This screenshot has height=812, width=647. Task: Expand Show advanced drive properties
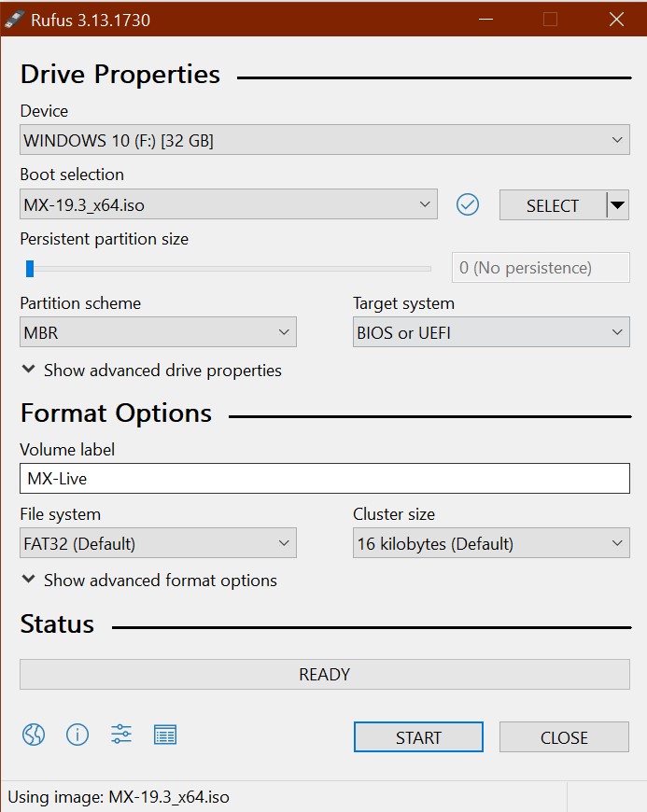tap(151, 371)
